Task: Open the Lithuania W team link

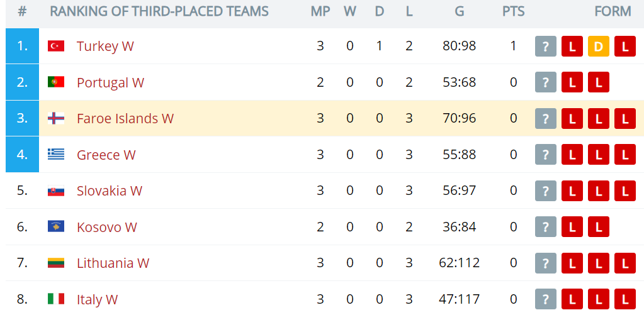Action: click(x=113, y=263)
